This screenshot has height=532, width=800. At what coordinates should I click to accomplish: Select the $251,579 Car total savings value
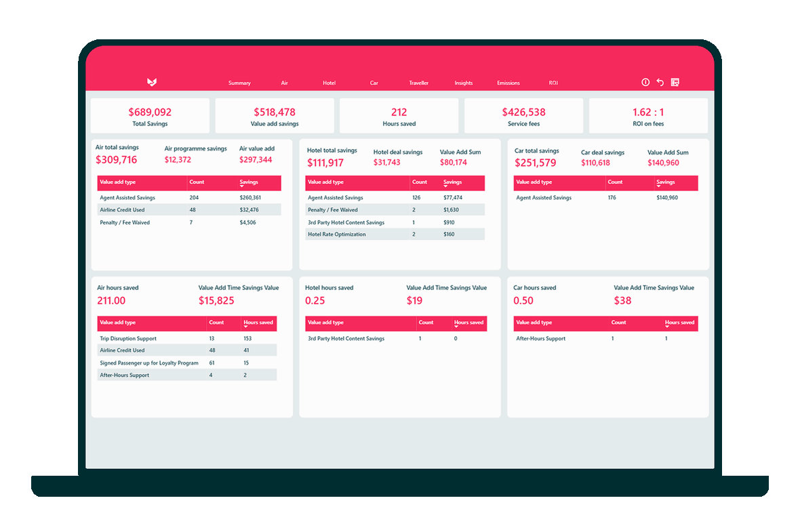coord(535,163)
